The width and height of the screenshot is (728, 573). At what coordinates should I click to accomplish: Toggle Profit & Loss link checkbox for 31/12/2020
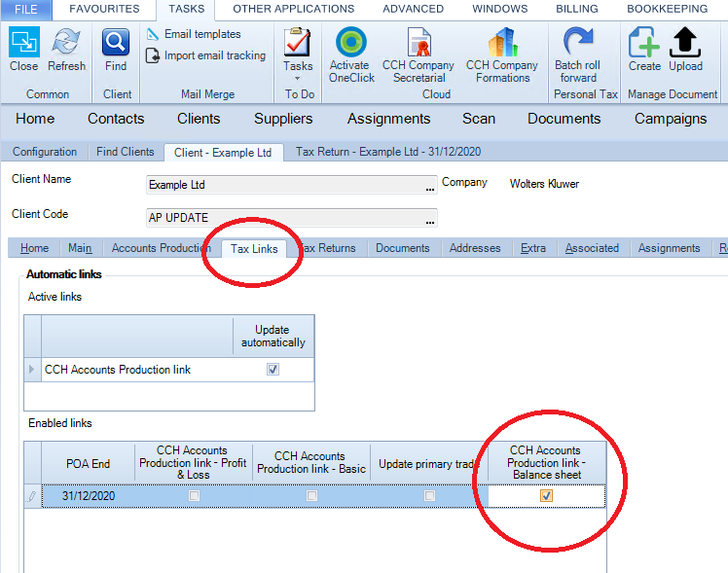coord(194,495)
